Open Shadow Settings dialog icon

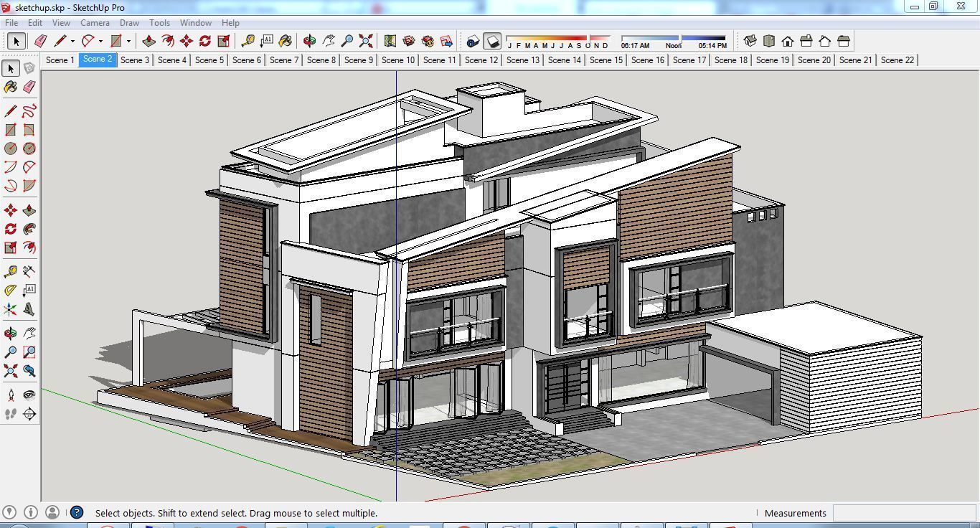point(473,41)
